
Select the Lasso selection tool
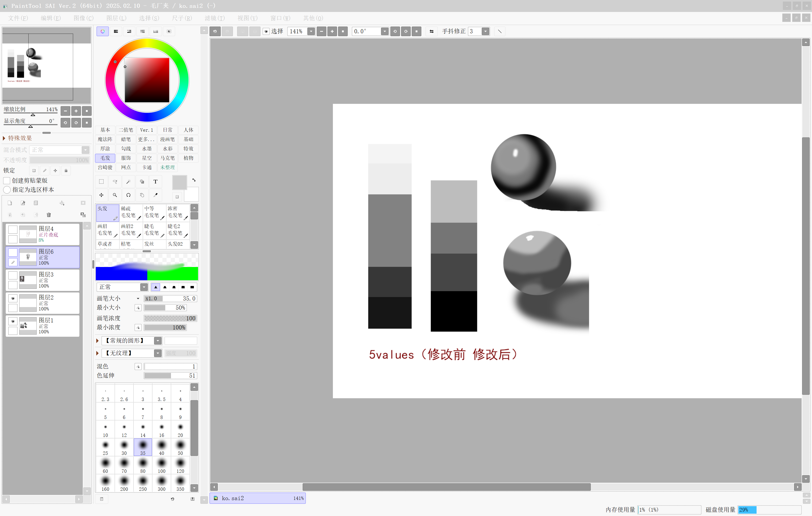[115, 182]
